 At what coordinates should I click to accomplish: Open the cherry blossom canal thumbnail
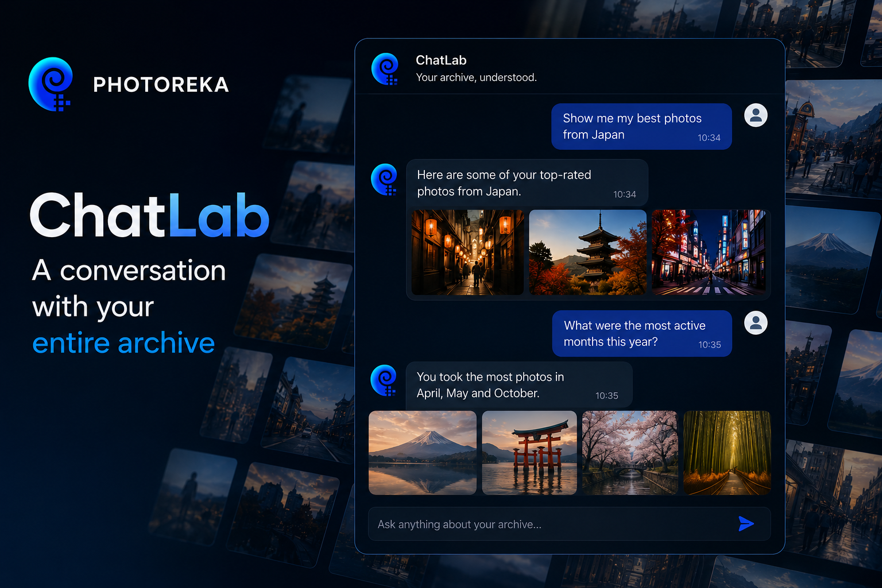click(x=630, y=452)
